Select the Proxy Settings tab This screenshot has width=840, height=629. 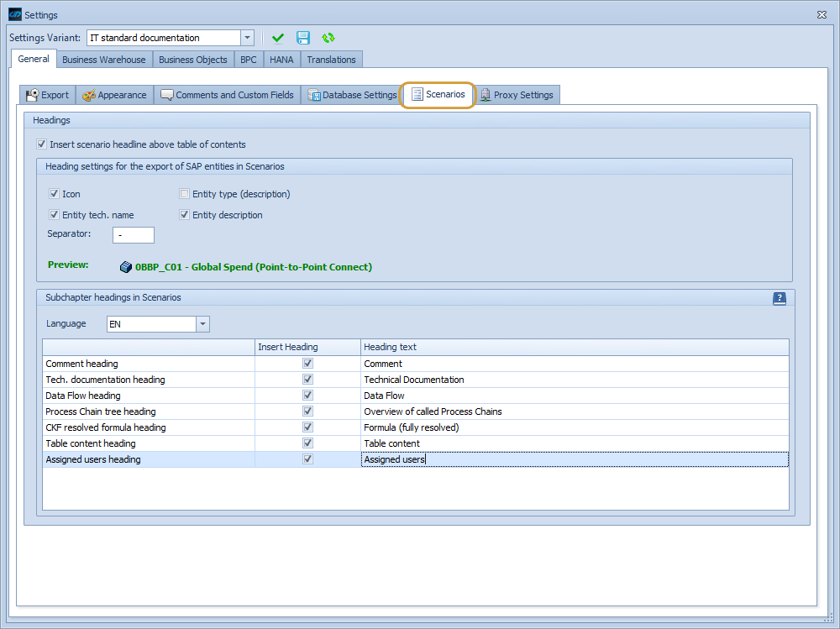tap(517, 94)
